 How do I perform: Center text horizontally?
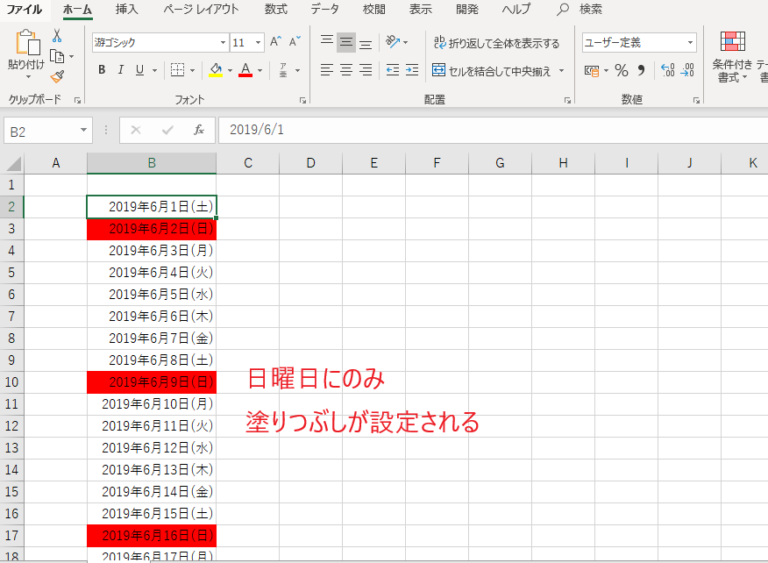pos(346,70)
